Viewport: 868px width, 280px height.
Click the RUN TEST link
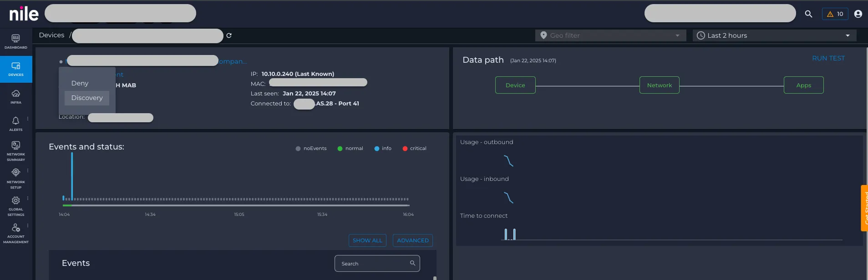[828, 58]
